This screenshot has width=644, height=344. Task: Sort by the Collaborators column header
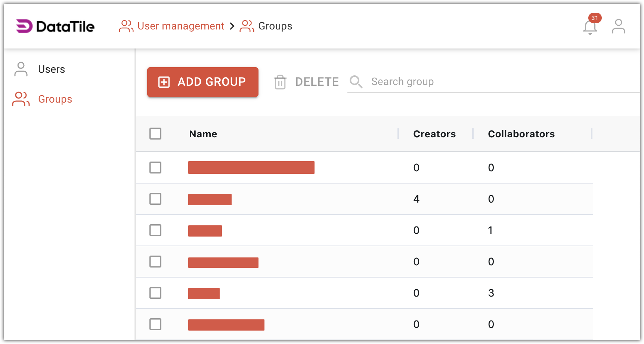point(521,134)
